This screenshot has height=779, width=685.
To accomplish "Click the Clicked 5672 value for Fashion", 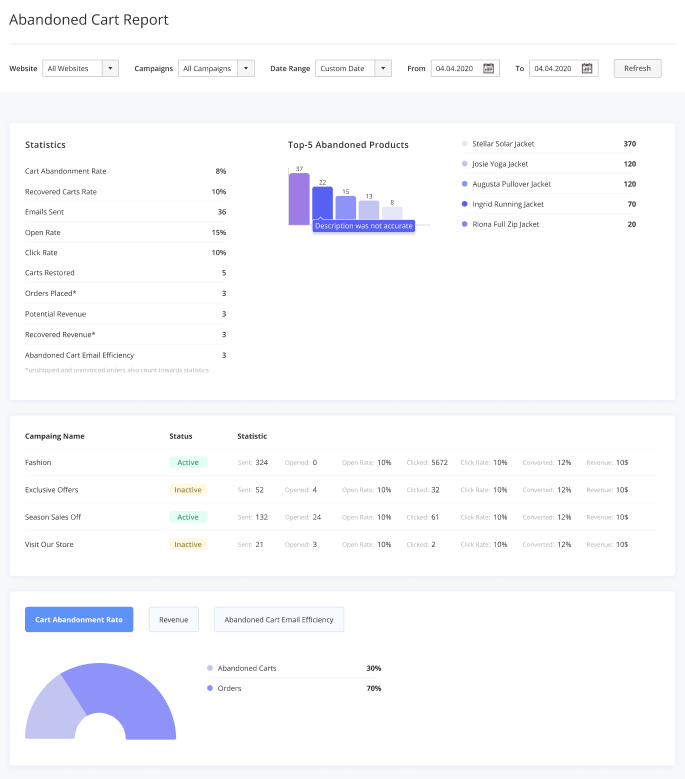I will coord(440,462).
